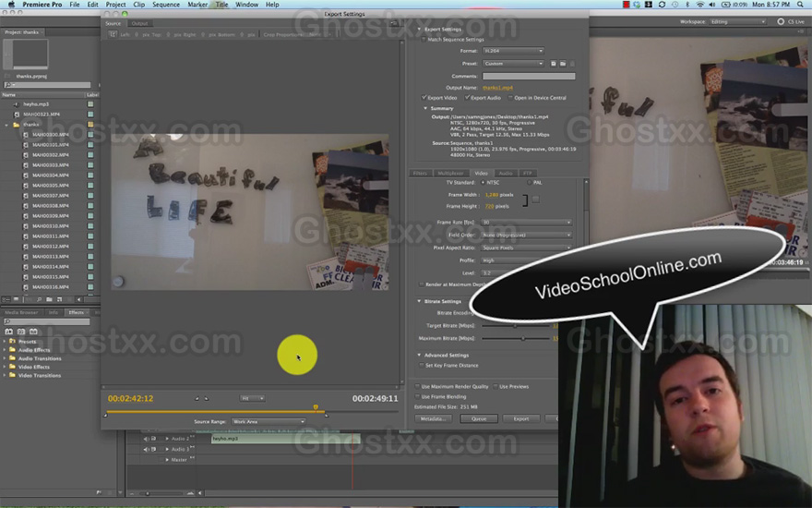This screenshot has width=812, height=508.
Task: Collapse the Summary section triangle
Action: pyautogui.click(x=425, y=108)
